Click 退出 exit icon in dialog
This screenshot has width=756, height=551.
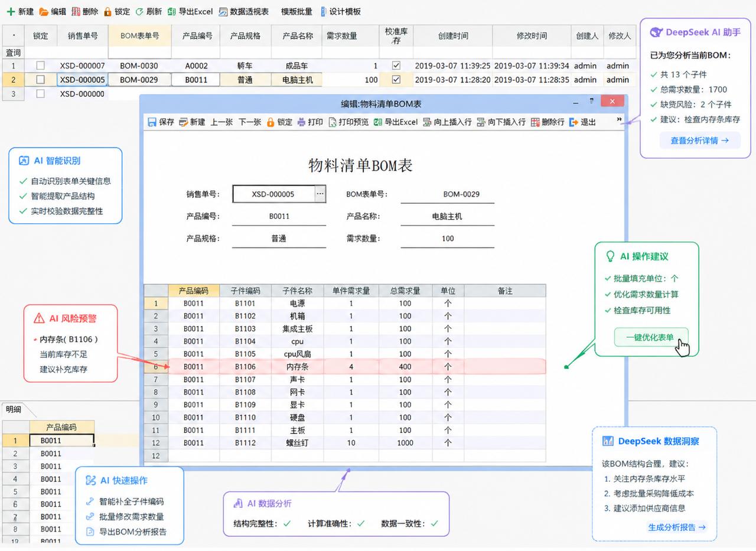click(x=573, y=122)
